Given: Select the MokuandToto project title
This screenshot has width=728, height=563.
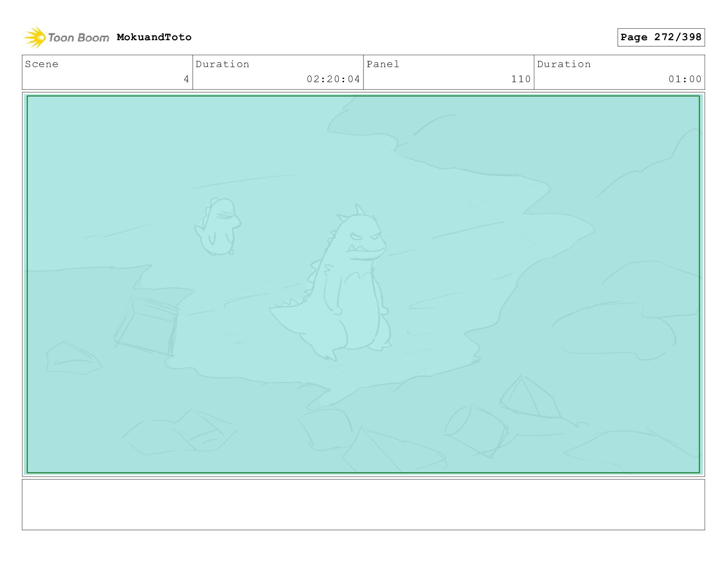Looking at the screenshot, I should pyautogui.click(x=154, y=37).
